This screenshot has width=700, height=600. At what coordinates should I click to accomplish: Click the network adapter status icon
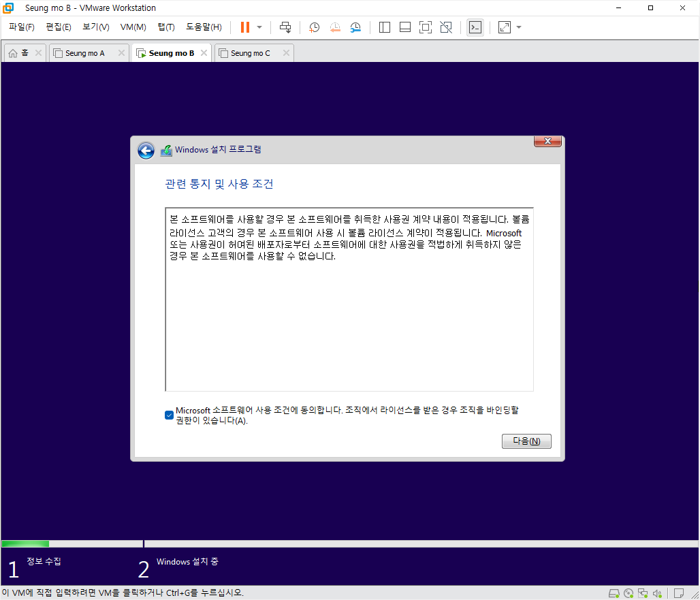(x=643, y=593)
